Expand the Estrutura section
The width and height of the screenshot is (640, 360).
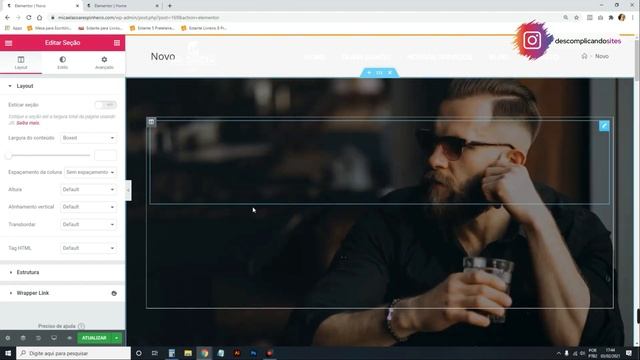click(x=62, y=272)
